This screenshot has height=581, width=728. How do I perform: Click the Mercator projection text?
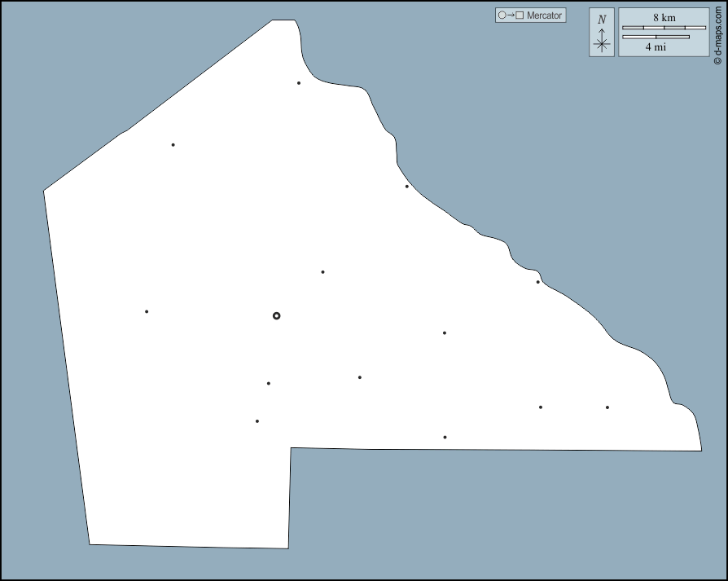click(544, 15)
